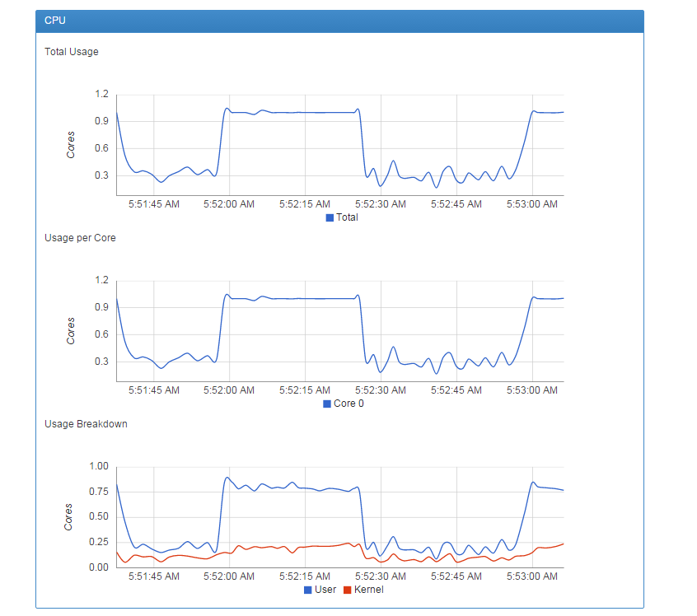Click the 0.25 axis value in Usage Breakdown chart

(x=99, y=542)
